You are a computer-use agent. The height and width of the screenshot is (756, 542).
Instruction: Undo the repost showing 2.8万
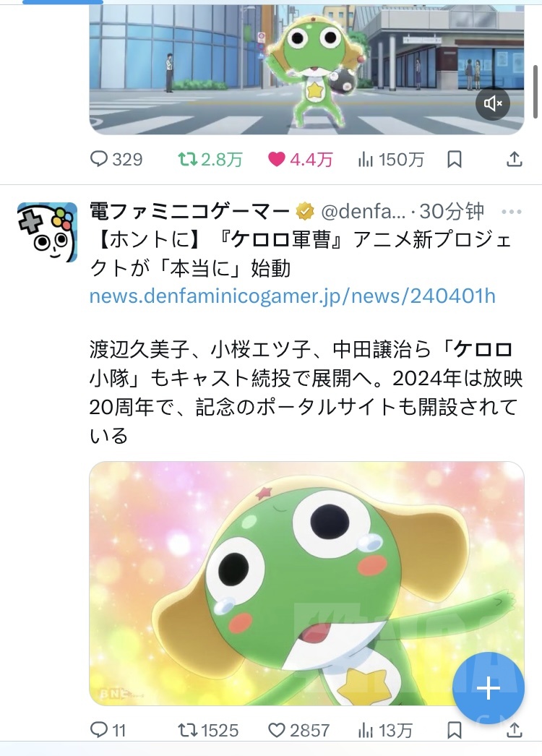pyautogui.click(x=210, y=159)
